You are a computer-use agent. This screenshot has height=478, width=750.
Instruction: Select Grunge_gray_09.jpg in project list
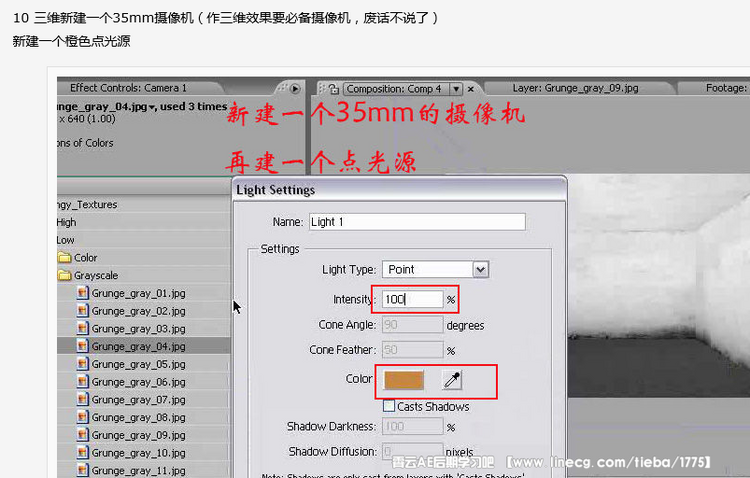[x=138, y=435]
